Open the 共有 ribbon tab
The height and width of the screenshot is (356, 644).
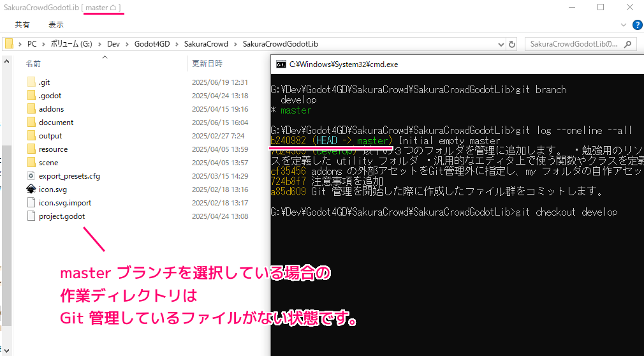pos(22,25)
